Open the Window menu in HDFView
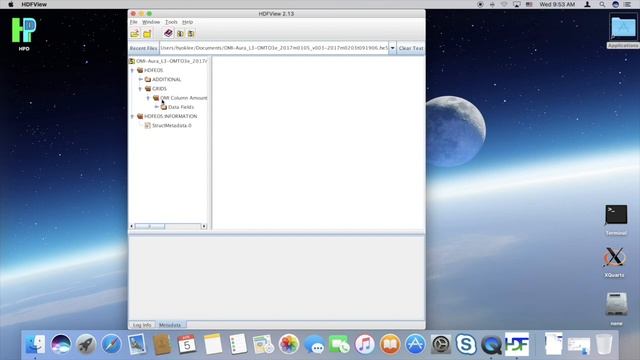The width and height of the screenshot is (640, 360). point(151,22)
